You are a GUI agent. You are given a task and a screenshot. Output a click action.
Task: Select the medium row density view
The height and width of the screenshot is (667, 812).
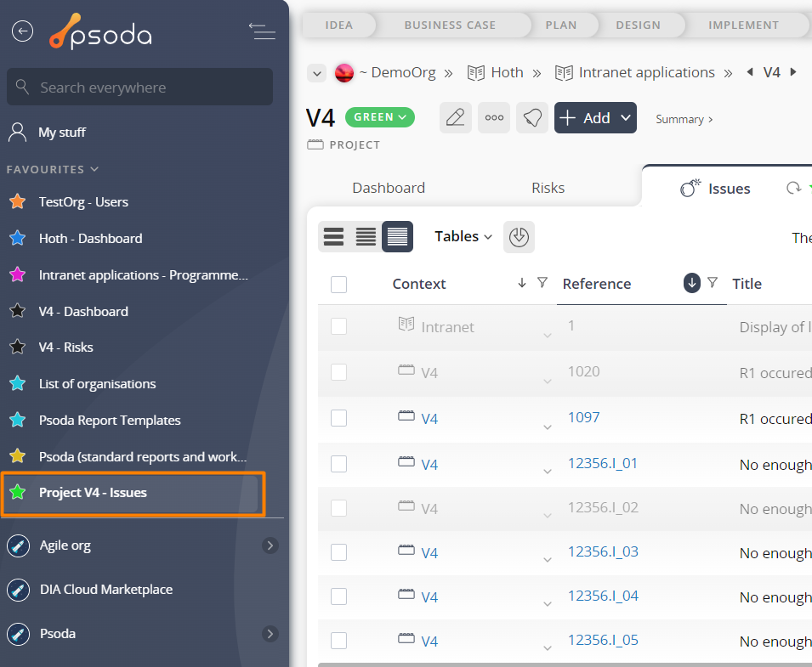(x=366, y=236)
